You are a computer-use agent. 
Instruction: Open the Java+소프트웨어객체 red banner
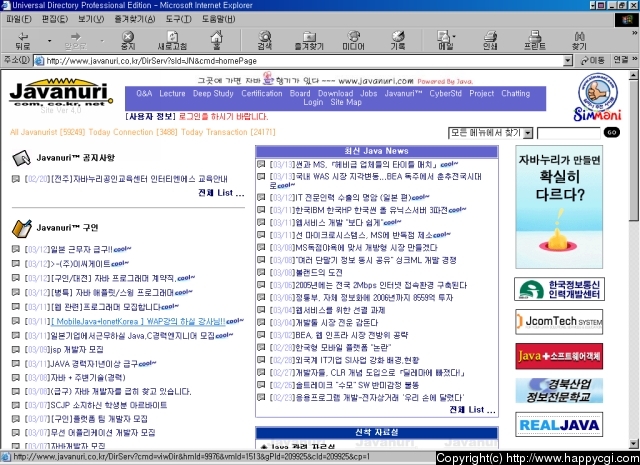[x=559, y=356]
